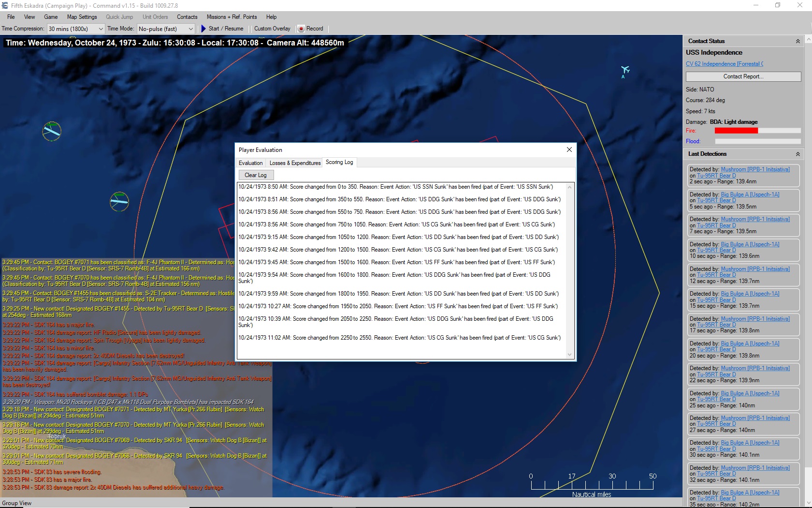Open the Missions + Ref. Points menu
This screenshot has width=812, height=508.
(232, 17)
